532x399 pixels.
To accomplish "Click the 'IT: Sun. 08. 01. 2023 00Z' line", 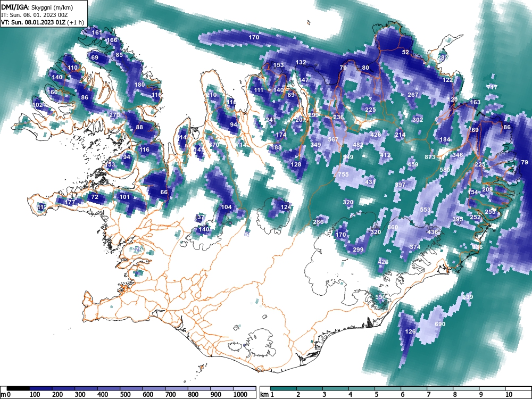I will 35,15.
